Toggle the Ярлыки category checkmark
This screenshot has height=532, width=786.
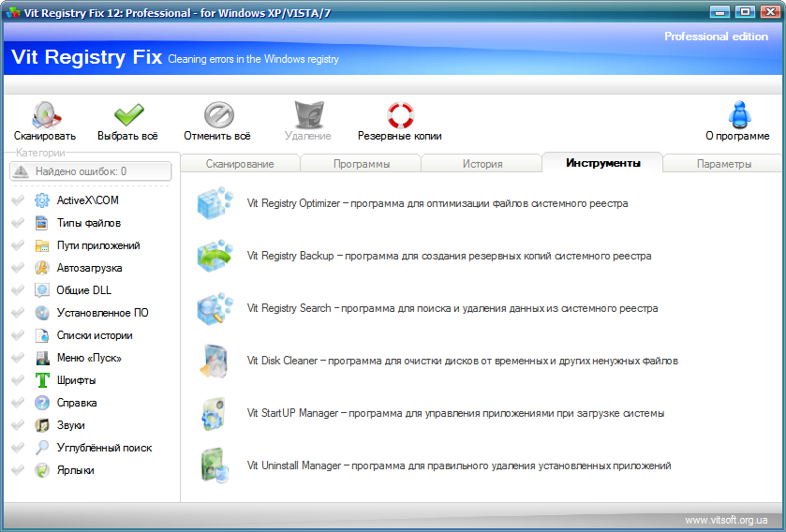click(x=17, y=470)
